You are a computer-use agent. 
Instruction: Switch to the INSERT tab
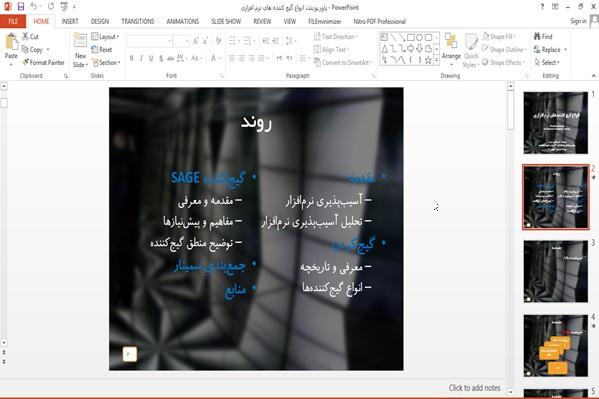point(70,21)
